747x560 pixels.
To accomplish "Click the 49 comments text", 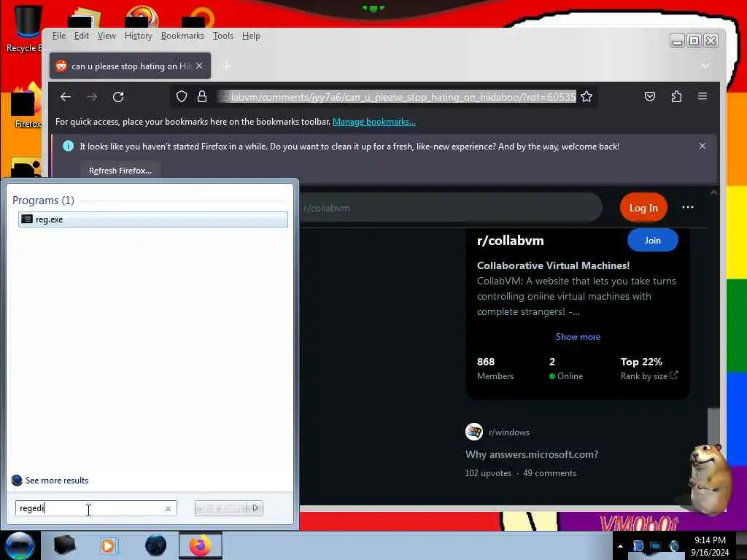I will 550,472.
